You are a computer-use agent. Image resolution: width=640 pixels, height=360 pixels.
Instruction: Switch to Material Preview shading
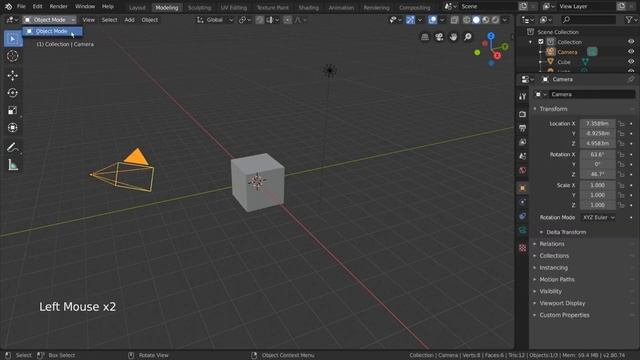coord(486,20)
